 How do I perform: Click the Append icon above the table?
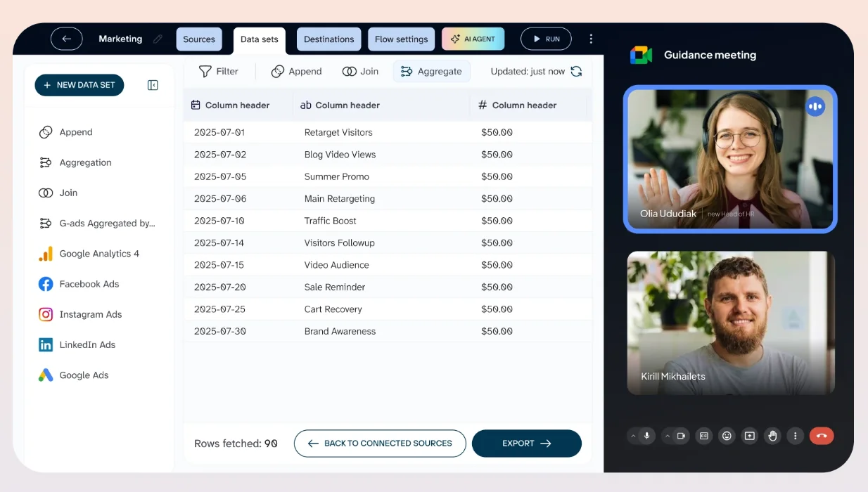click(x=279, y=71)
